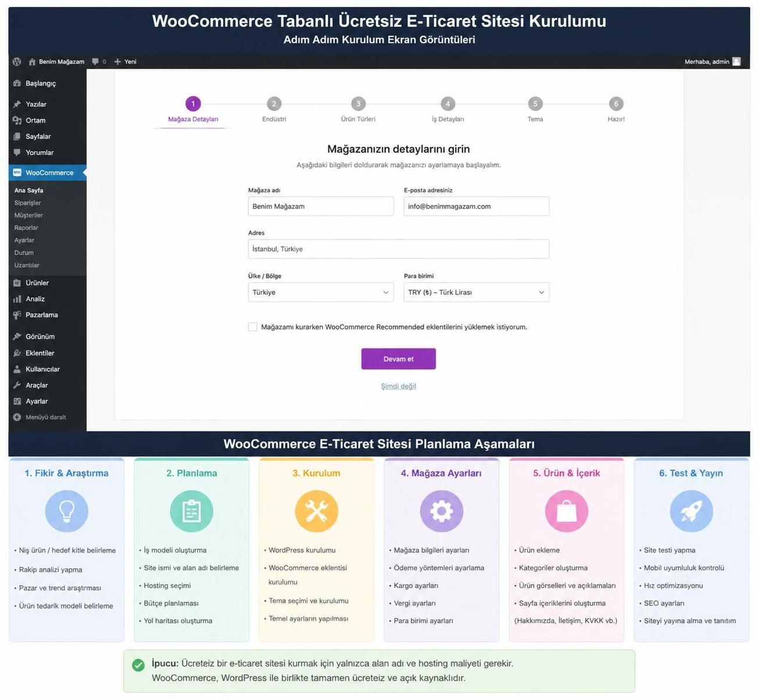Click the Şimdi değil link
The width and height of the screenshot is (759, 700).
click(399, 386)
